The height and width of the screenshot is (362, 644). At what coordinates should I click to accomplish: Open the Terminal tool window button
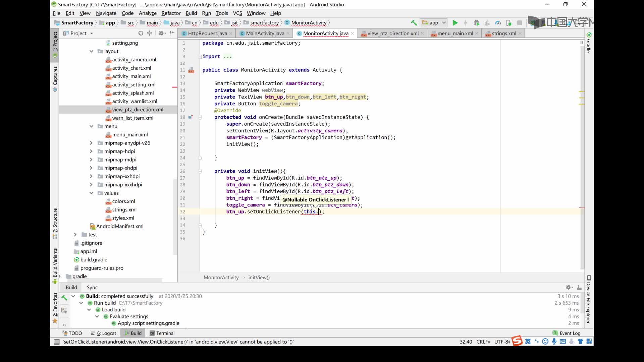point(162,333)
